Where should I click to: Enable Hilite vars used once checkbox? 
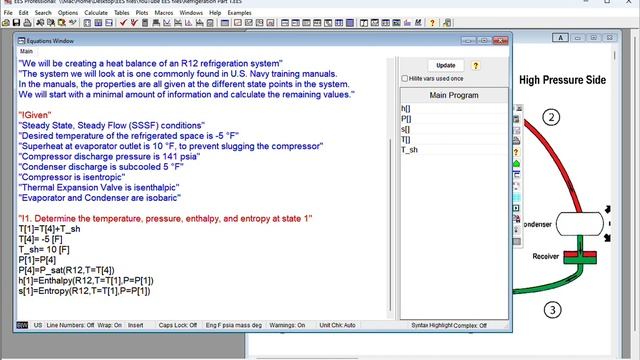pyautogui.click(x=404, y=78)
